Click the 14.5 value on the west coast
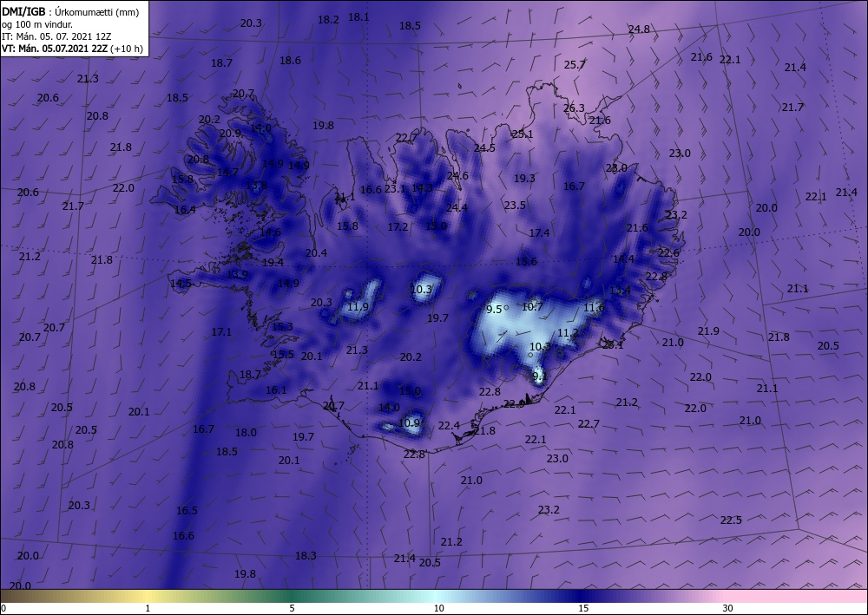868x615 pixels. (x=181, y=283)
